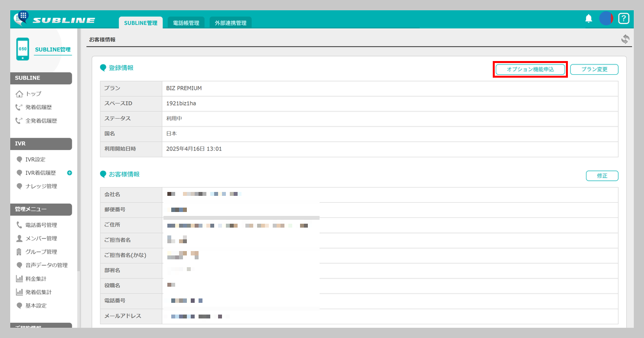Open the notification bell
Viewport: 644px width, 338px height.
[589, 19]
